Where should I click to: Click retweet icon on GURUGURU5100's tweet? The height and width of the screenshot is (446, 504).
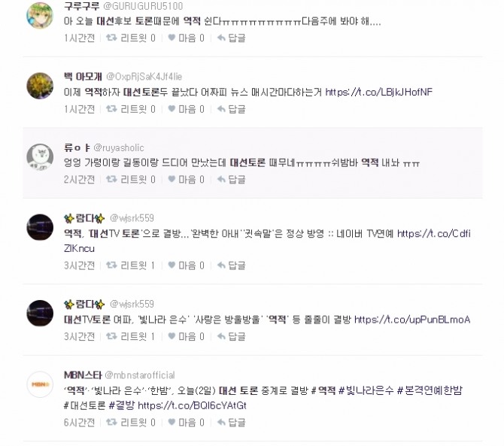[x=111, y=38]
